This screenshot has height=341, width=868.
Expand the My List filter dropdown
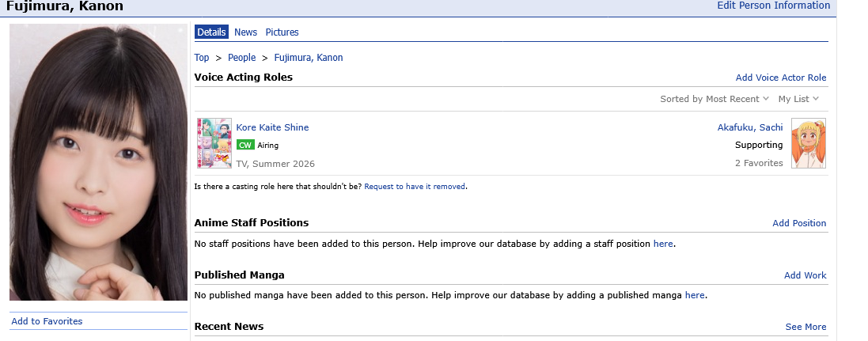tap(798, 99)
